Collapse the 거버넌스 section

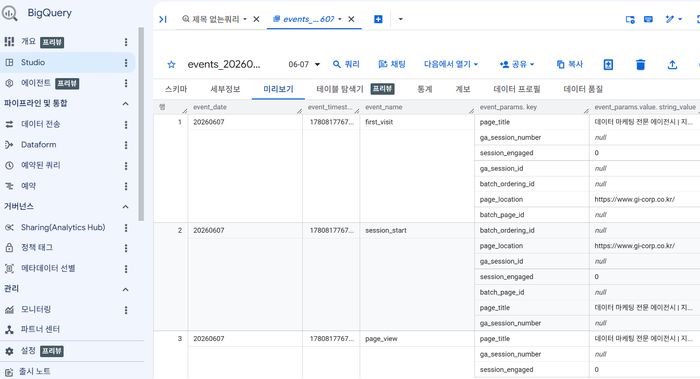[x=125, y=207]
